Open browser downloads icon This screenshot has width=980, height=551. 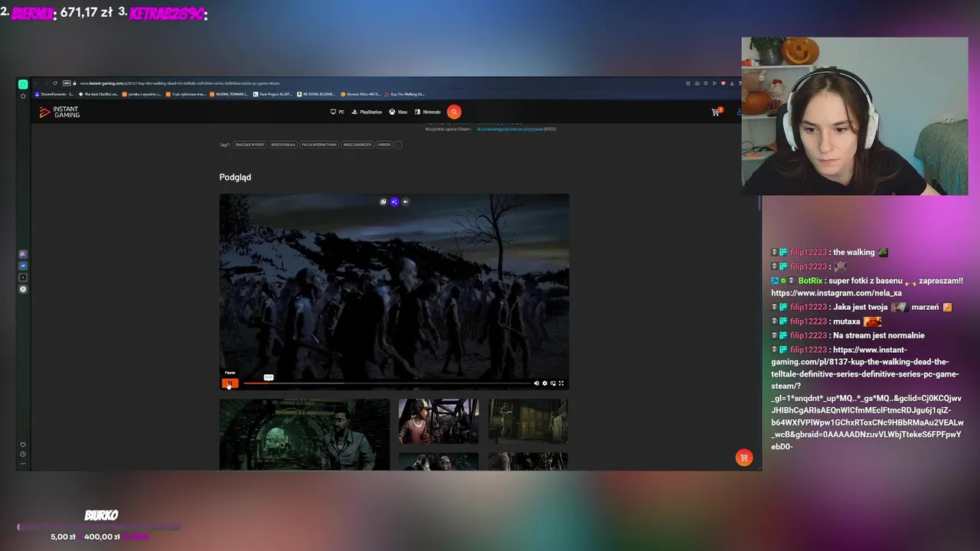[x=731, y=83]
